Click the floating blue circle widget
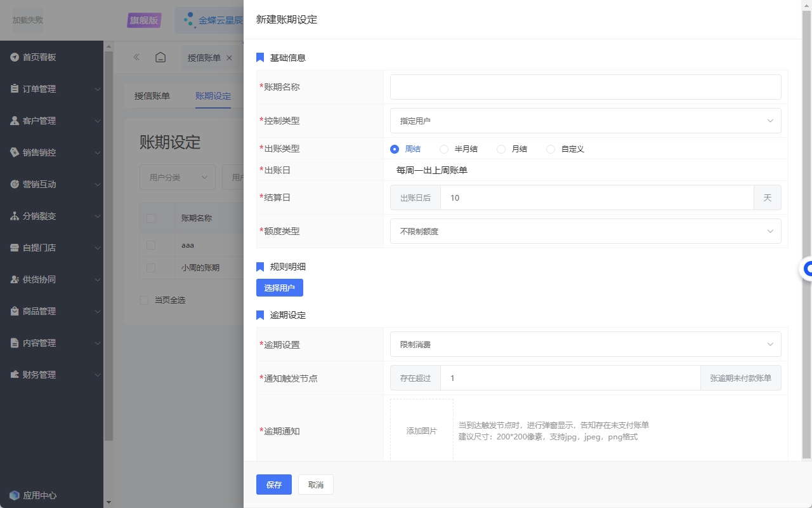The width and height of the screenshot is (812, 508). 806,269
